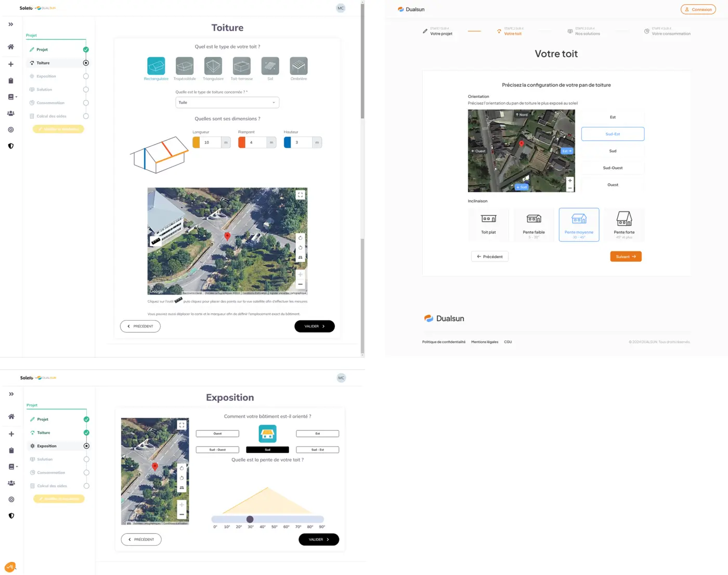Click the shield icon in the Toiture screen sidebar
The width and height of the screenshot is (728, 575).
pos(11,146)
